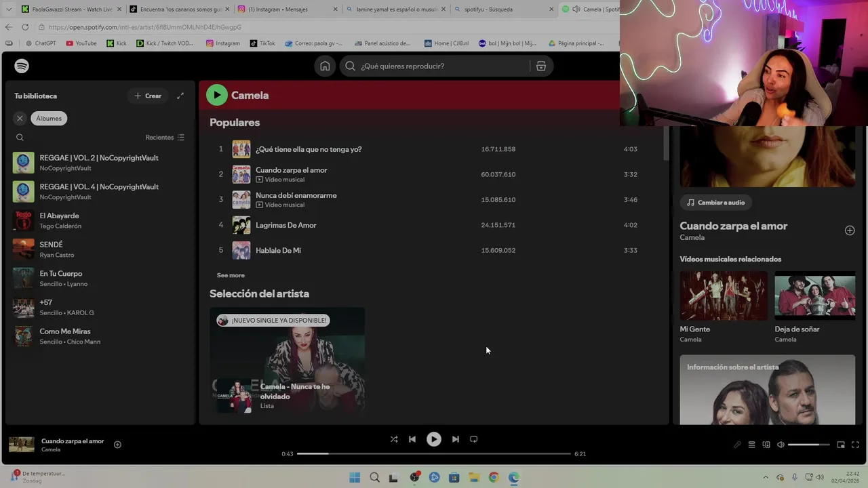
Task: Adjust the Spotify volume slider
Action: [809, 445]
